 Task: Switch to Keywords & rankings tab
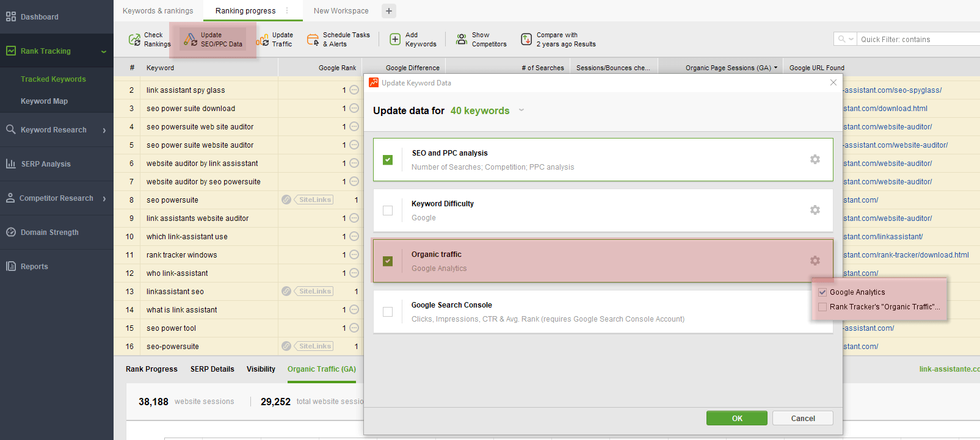tap(158, 10)
